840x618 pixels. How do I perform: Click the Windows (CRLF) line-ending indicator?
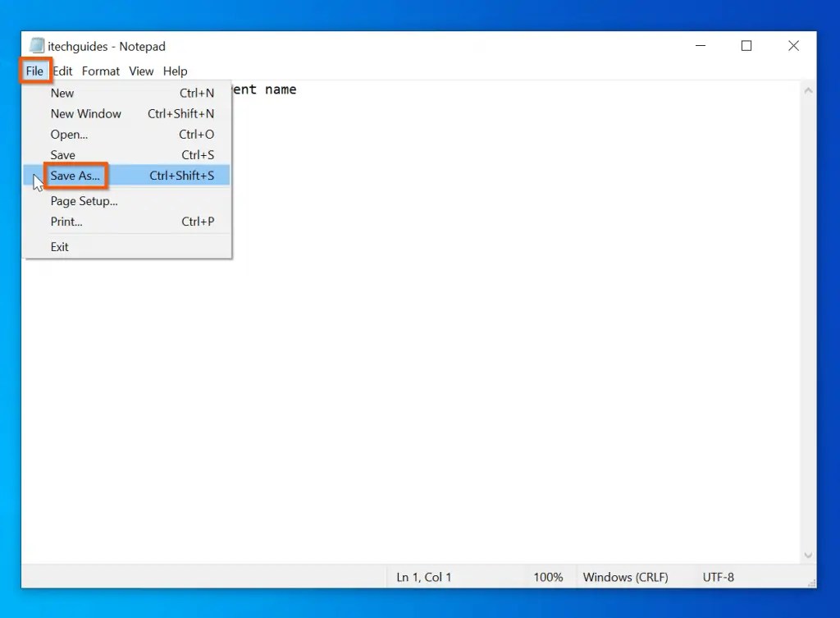point(627,577)
